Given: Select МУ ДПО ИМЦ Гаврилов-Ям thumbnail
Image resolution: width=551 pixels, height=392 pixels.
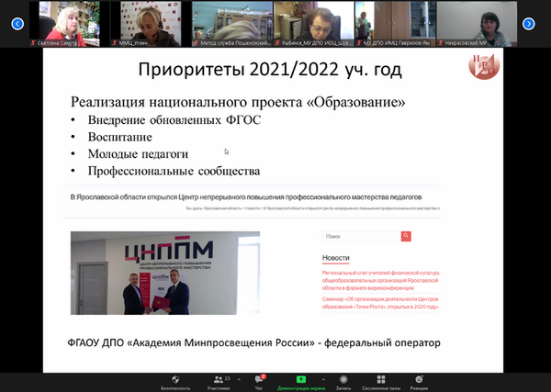Looking at the screenshot, I should coord(396,24).
